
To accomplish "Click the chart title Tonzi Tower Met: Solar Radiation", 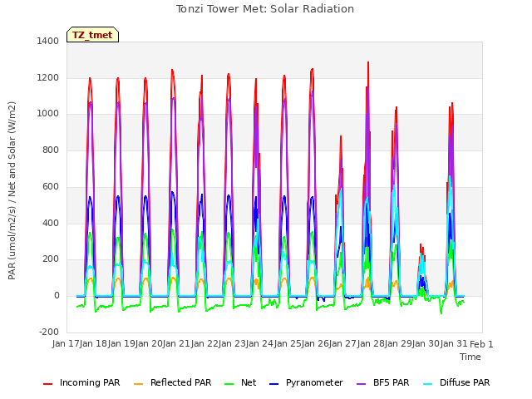I will pyautogui.click(x=265, y=9).
